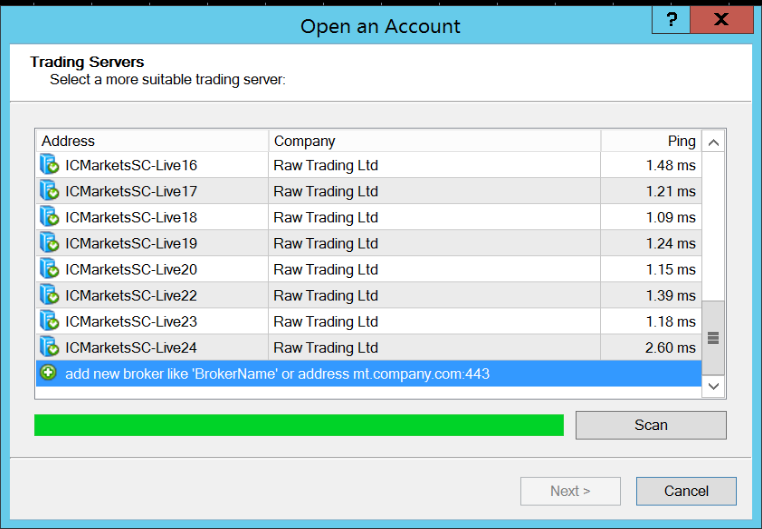Viewport: 762px width, 529px height.
Task: Select ICMarketsSC-Live23 server address
Action: (131, 322)
